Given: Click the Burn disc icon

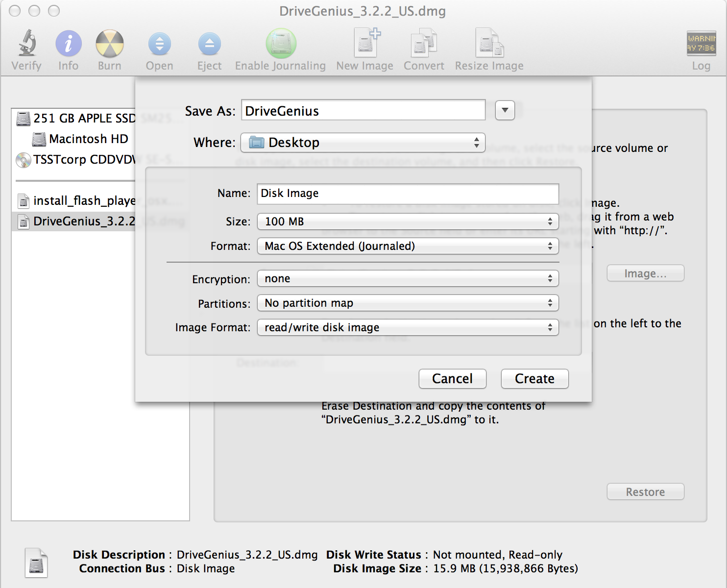Looking at the screenshot, I should pyautogui.click(x=110, y=43).
